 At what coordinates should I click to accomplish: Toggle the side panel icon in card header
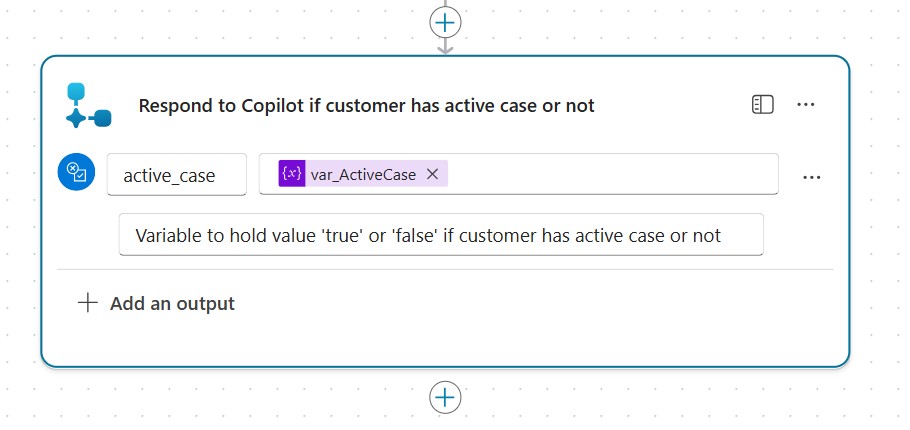[x=763, y=105]
